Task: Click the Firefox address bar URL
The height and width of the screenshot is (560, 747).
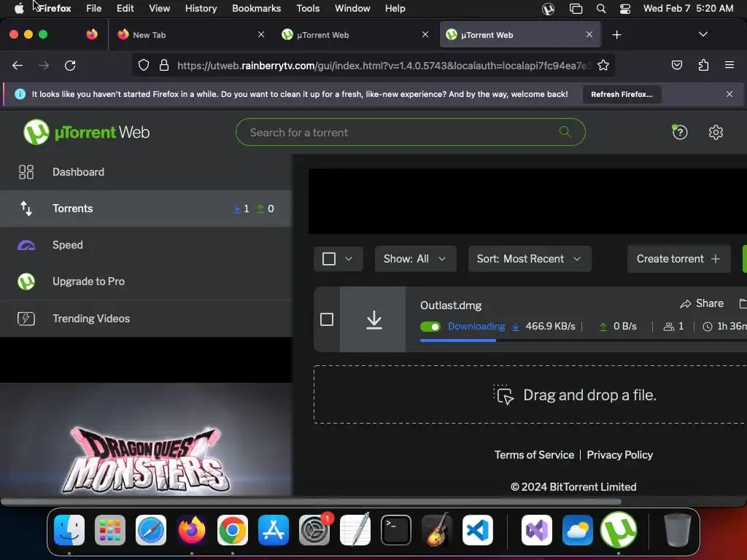Action: (x=384, y=65)
